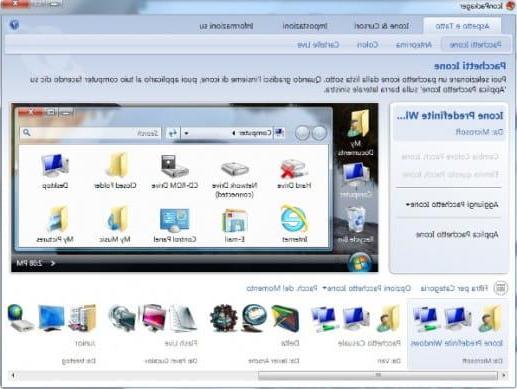The height and width of the screenshot is (389, 517).
Task: Switch to the Aspetto e Tatto tab
Action: 462,26
